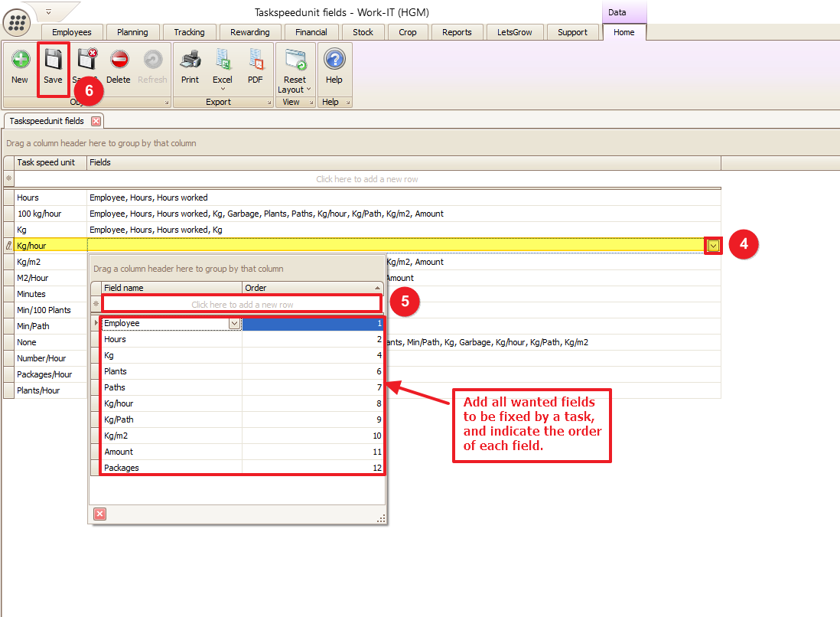Click the red Delete icon
Image resolution: width=840 pixels, height=617 pixels.
coord(119,61)
